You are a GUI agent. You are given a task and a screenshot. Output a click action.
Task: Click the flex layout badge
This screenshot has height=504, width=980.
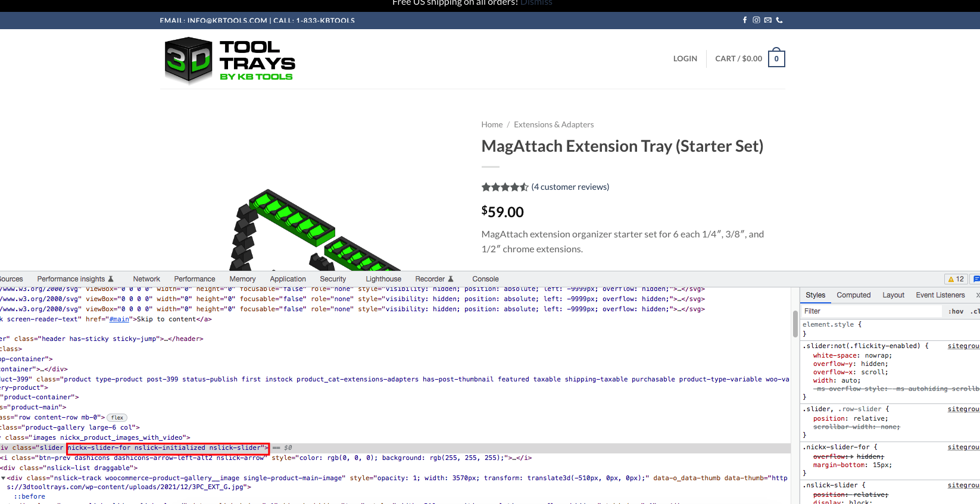[x=117, y=418]
